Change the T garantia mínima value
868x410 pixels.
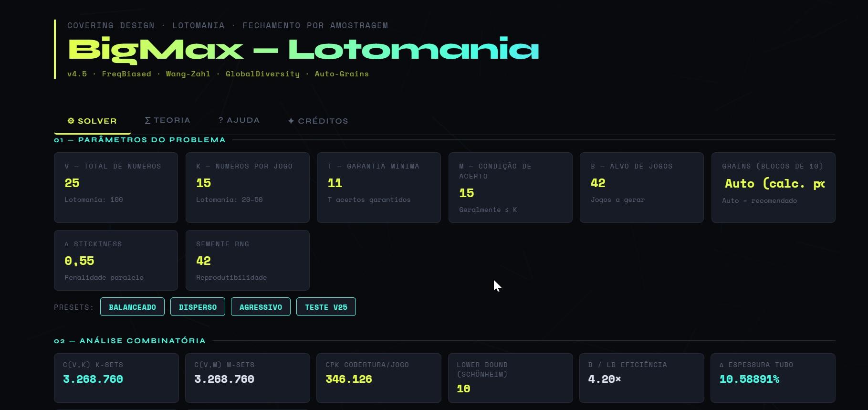point(379,183)
